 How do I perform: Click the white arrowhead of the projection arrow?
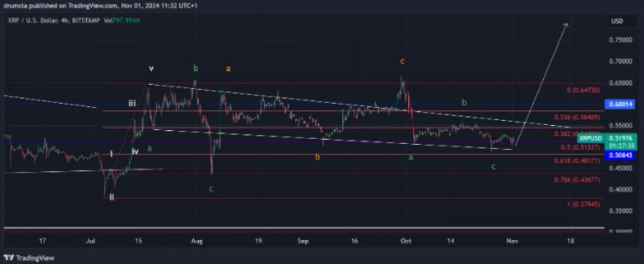click(x=566, y=25)
